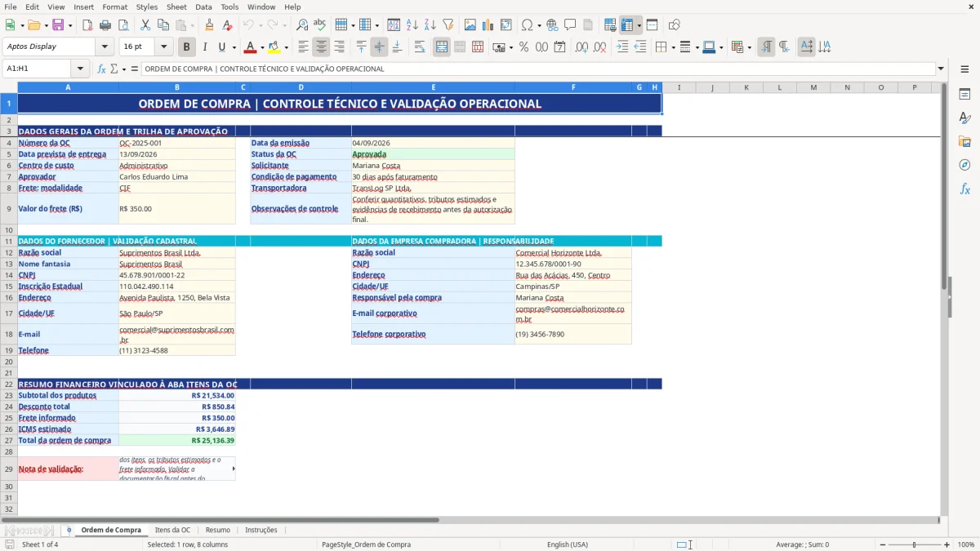The image size is (980, 551).
Task: Apply the red font color
Action: pos(251,47)
